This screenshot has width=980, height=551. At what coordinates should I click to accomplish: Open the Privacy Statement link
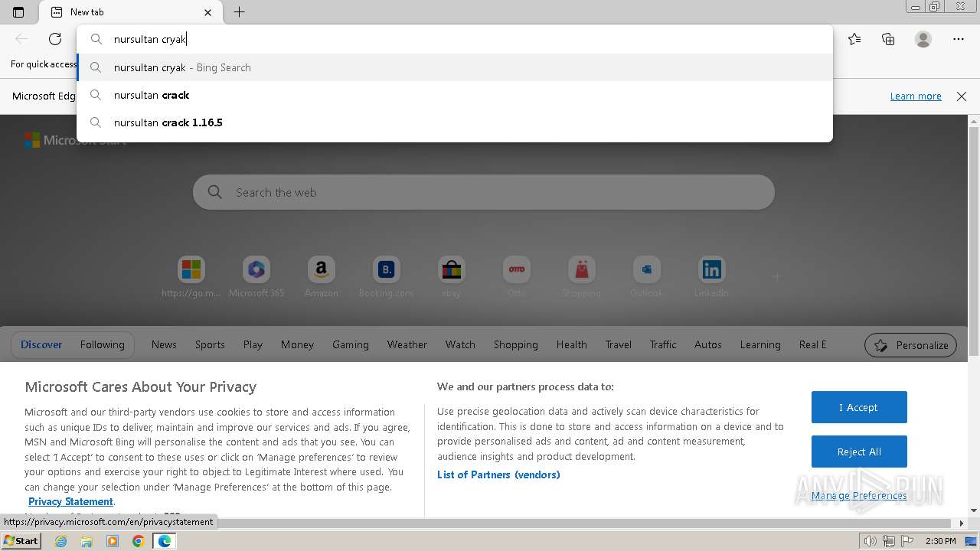point(70,501)
